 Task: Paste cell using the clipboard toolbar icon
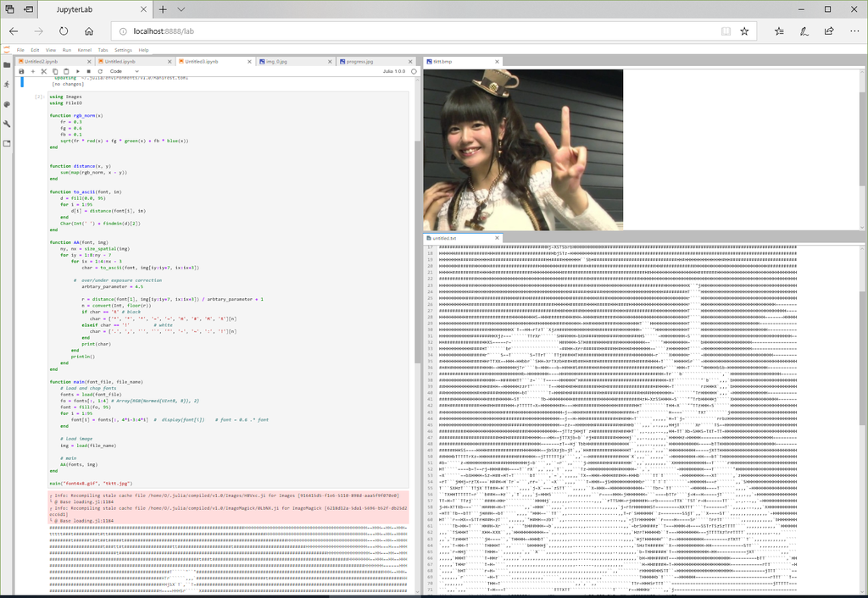click(x=66, y=71)
